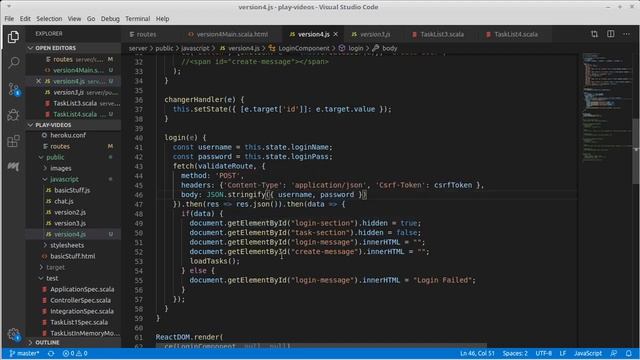Open IntegrationSpec.scala in the explorer
Viewport: 640px width, 360px height.
[x=82, y=311]
